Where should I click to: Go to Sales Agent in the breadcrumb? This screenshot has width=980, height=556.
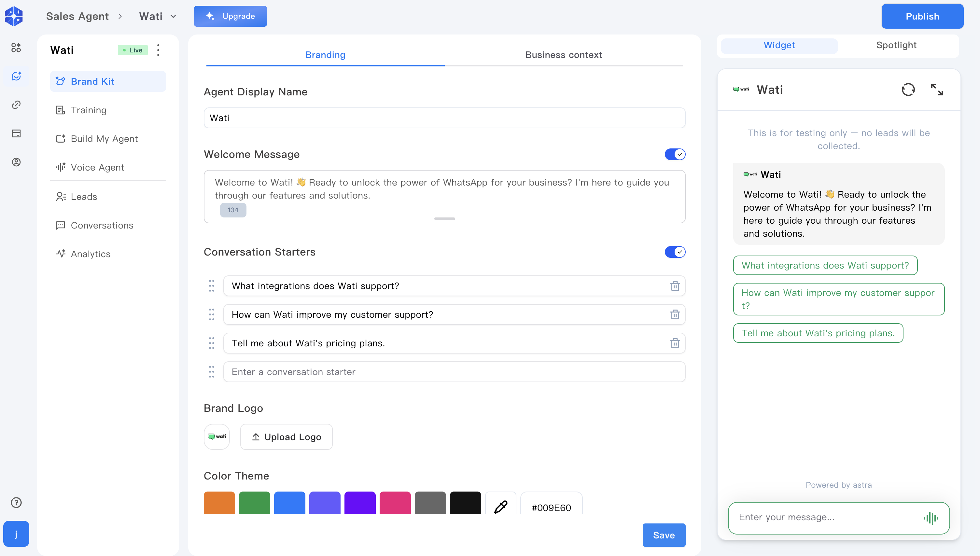[77, 16]
